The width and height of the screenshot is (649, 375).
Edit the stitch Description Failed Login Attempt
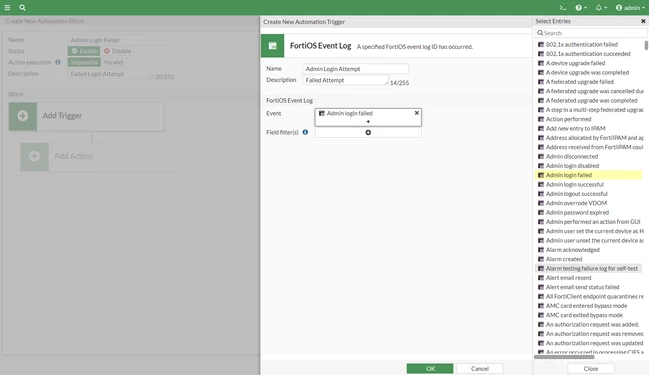click(x=110, y=74)
